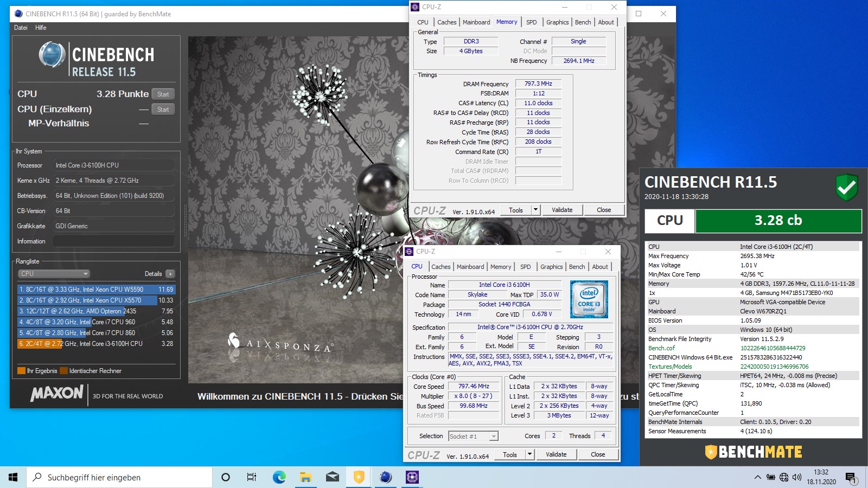
Task: Open the notification center icon
Action: [850, 478]
